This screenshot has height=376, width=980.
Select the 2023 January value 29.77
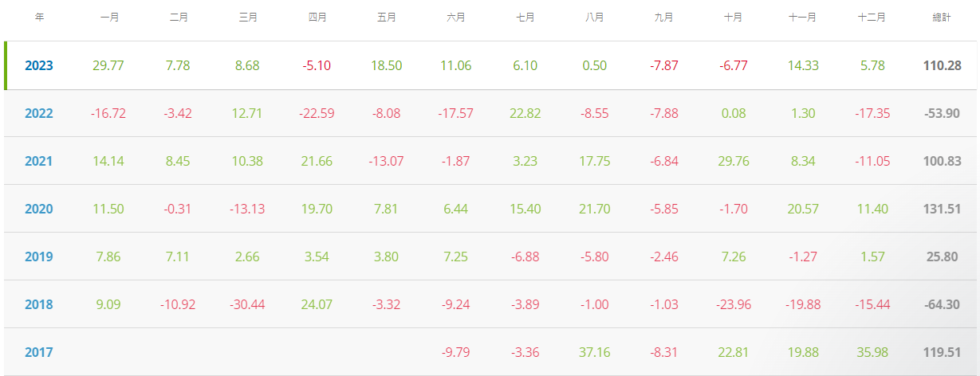[x=109, y=65]
